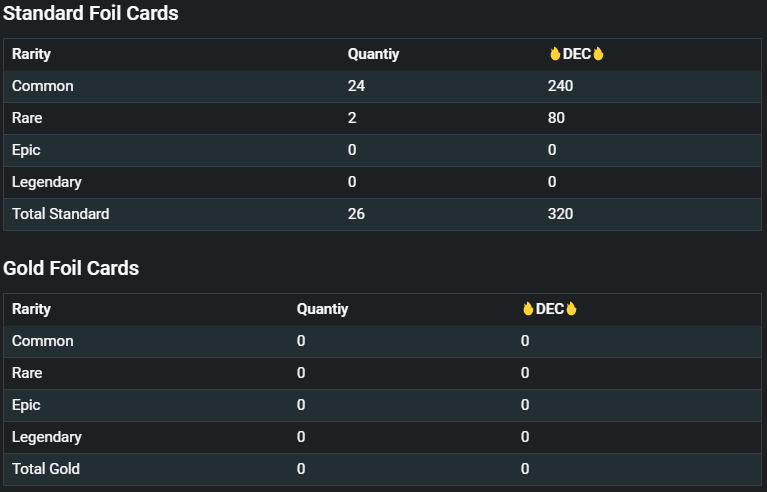Click the Rarity column header in Standard Foil table
This screenshot has width=767, height=492.
point(31,54)
